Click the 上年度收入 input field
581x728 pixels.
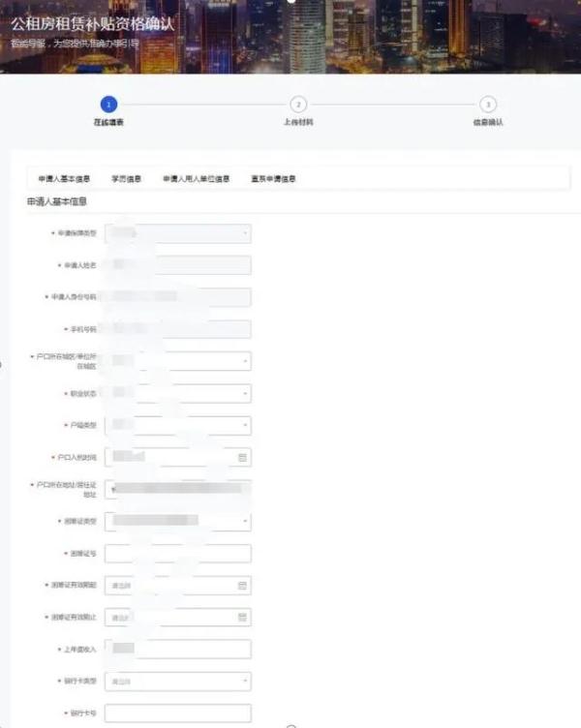tap(177, 650)
